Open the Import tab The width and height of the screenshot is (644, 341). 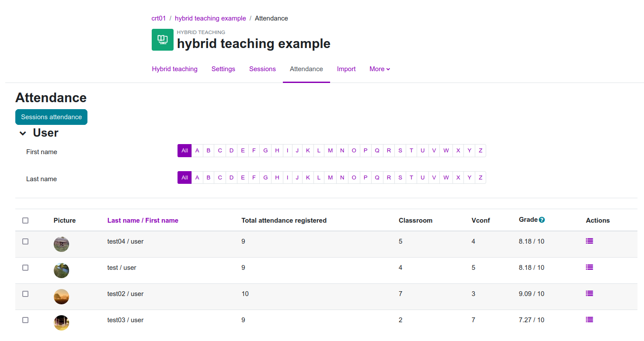click(346, 69)
